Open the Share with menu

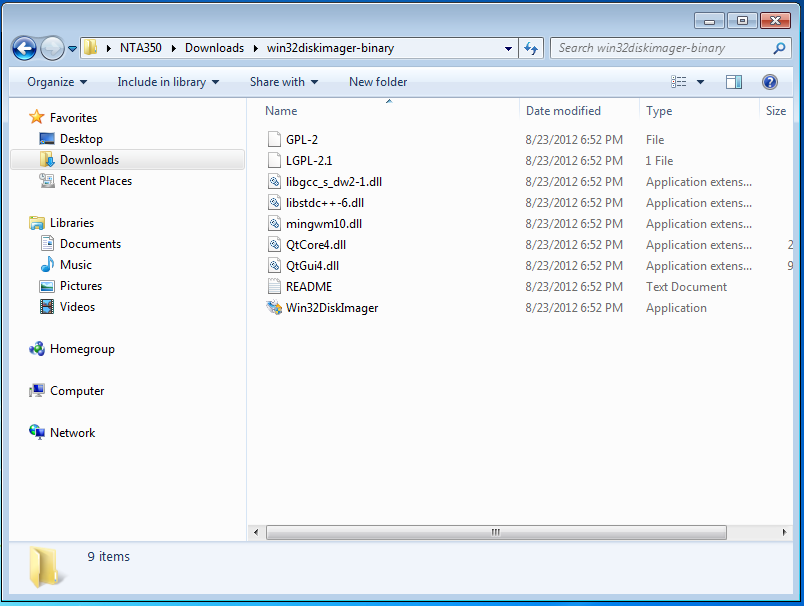(x=284, y=82)
